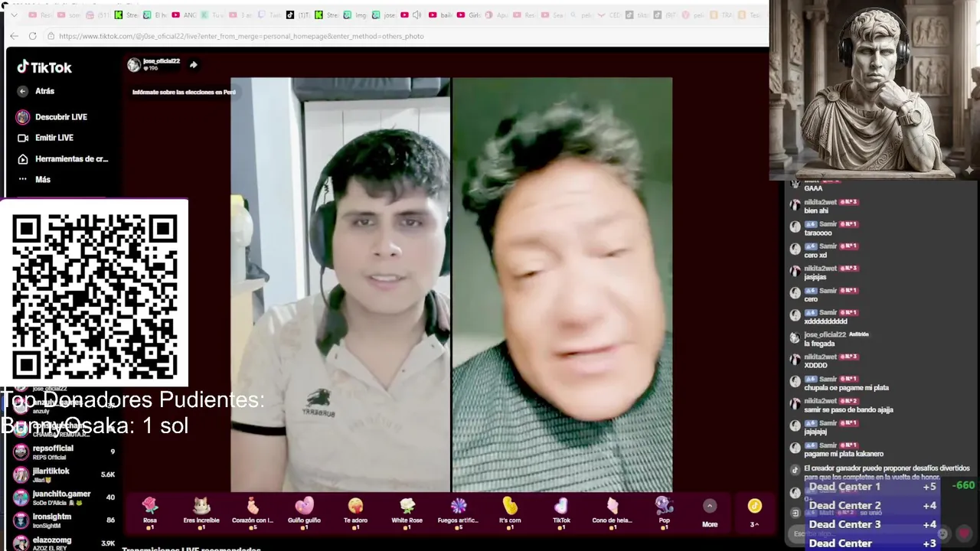Screen dimensions: 980x551
Task: Click the left video of the headphones streamer
Action: point(341,285)
